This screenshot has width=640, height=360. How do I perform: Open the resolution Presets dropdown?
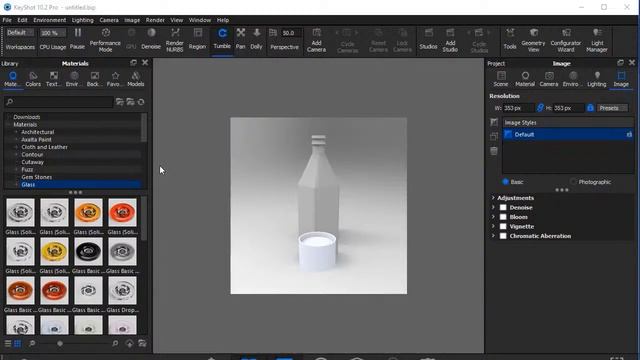[x=612, y=108]
